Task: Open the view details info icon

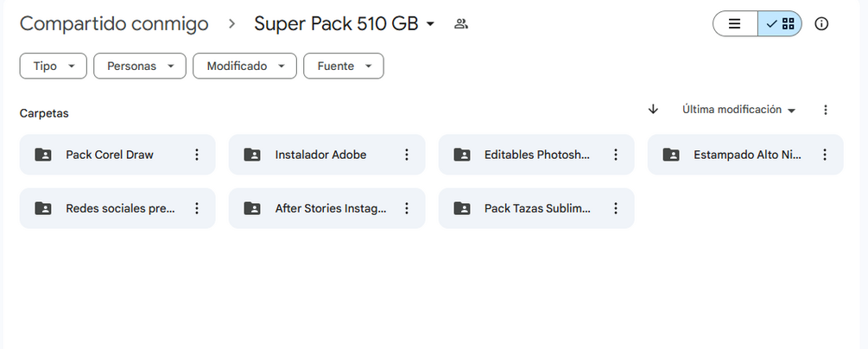Action: [x=821, y=24]
